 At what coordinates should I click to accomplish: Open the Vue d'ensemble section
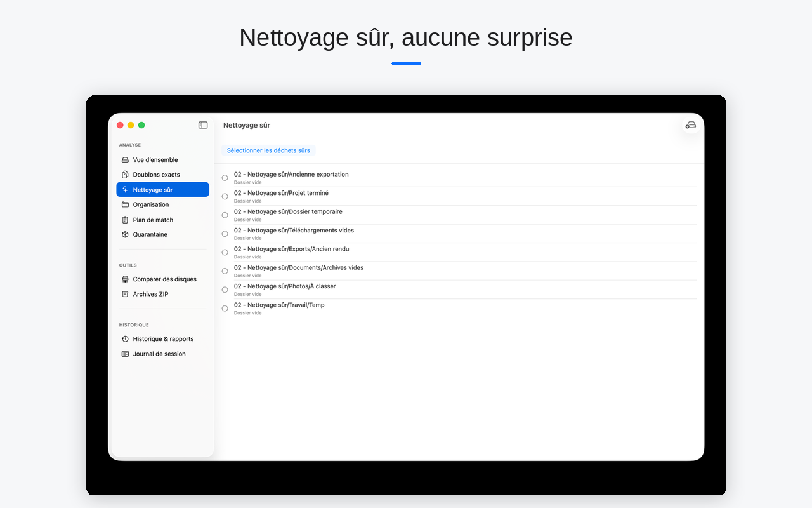pyautogui.click(x=162, y=160)
